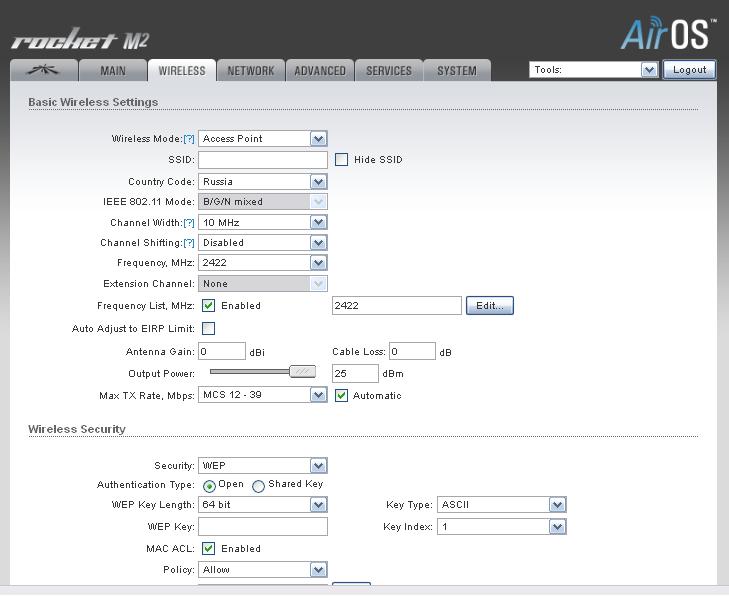Expand the Key Index dropdown
The width and height of the screenshot is (729, 616).
pyautogui.click(x=502, y=526)
